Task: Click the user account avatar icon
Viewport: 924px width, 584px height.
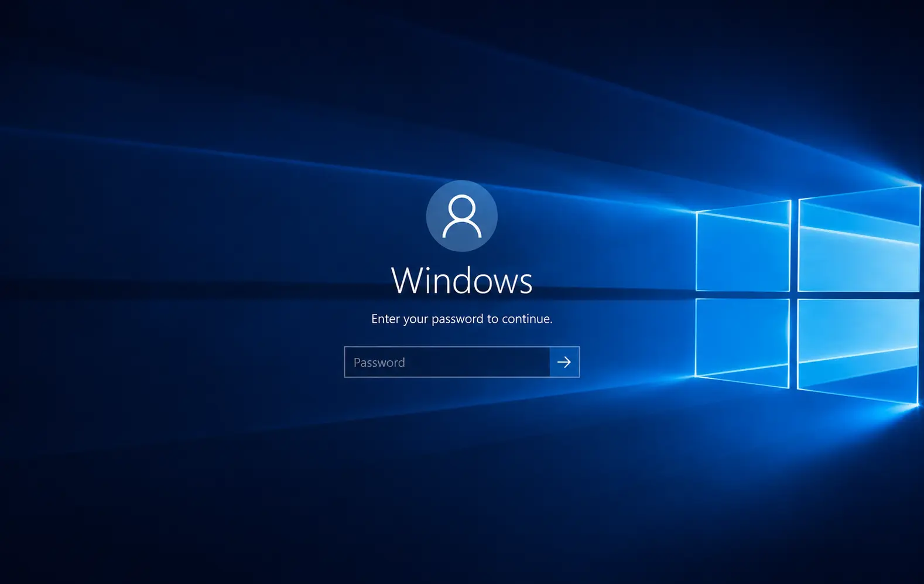Action: pos(462,216)
